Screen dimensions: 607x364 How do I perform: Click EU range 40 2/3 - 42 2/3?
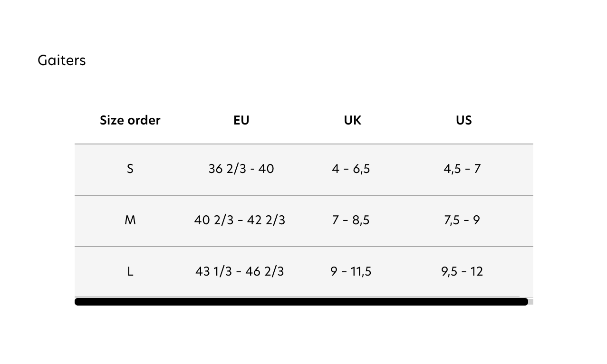coord(240,220)
